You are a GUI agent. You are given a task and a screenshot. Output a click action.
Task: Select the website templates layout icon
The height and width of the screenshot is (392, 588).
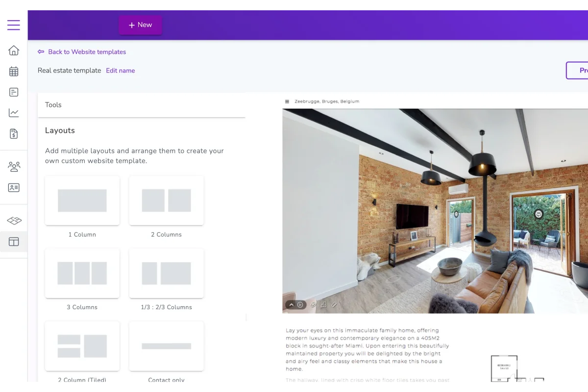[x=14, y=242]
